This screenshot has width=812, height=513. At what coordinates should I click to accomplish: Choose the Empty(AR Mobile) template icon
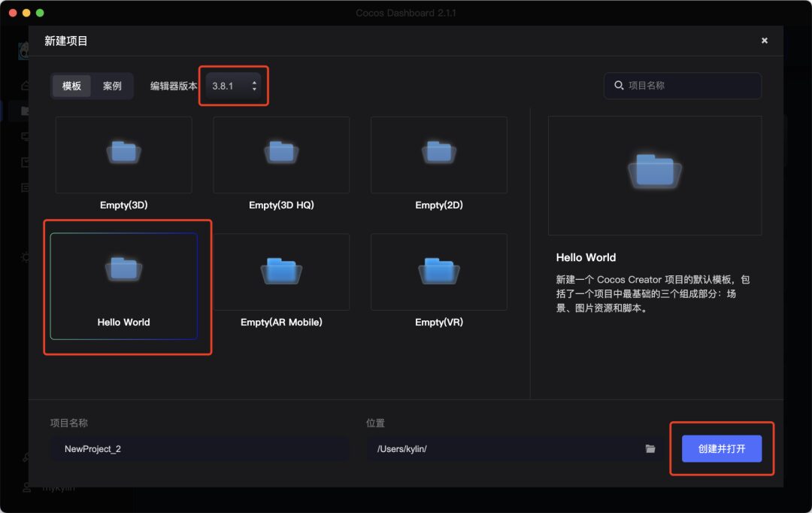[x=281, y=270]
